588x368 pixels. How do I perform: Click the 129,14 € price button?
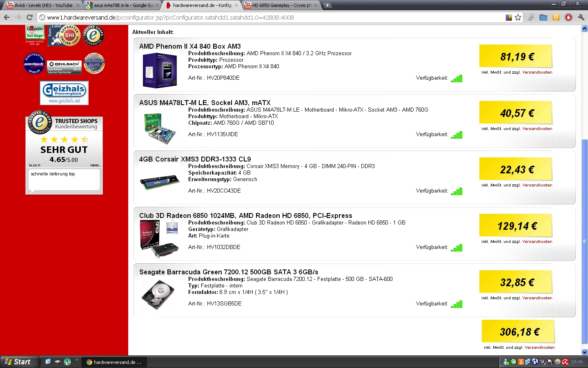(516, 225)
